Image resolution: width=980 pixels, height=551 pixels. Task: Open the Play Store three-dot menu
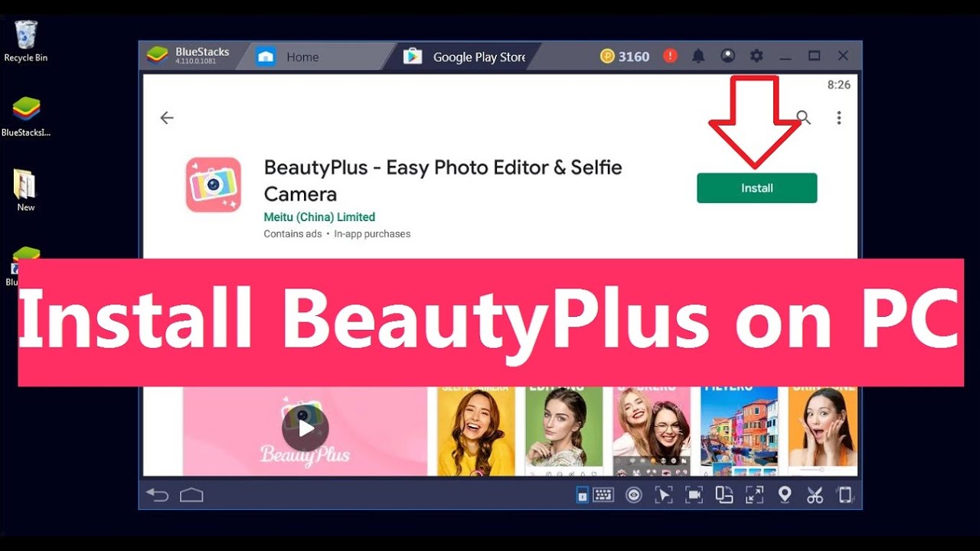click(839, 118)
